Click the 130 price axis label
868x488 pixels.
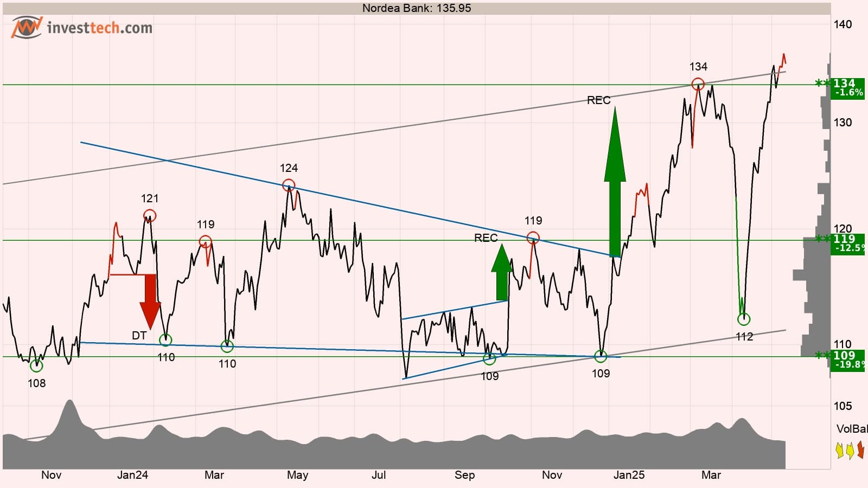click(x=843, y=122)
